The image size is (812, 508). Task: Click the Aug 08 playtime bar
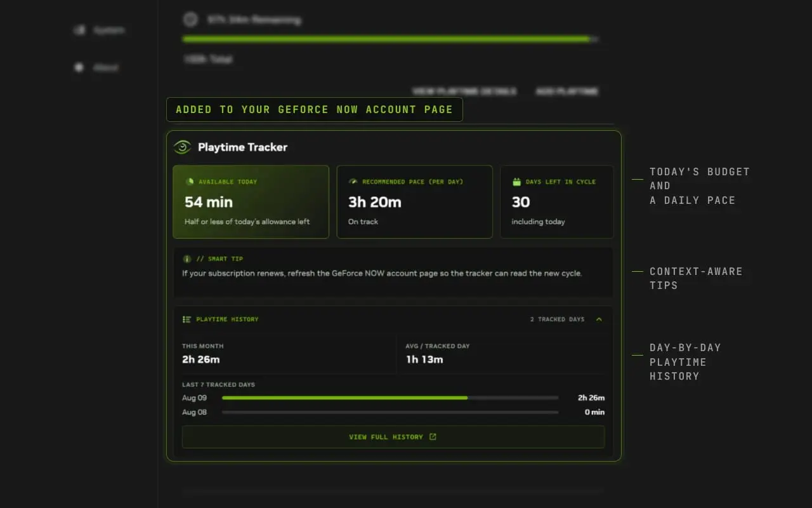pyautogui.click(x=390, y=412)
